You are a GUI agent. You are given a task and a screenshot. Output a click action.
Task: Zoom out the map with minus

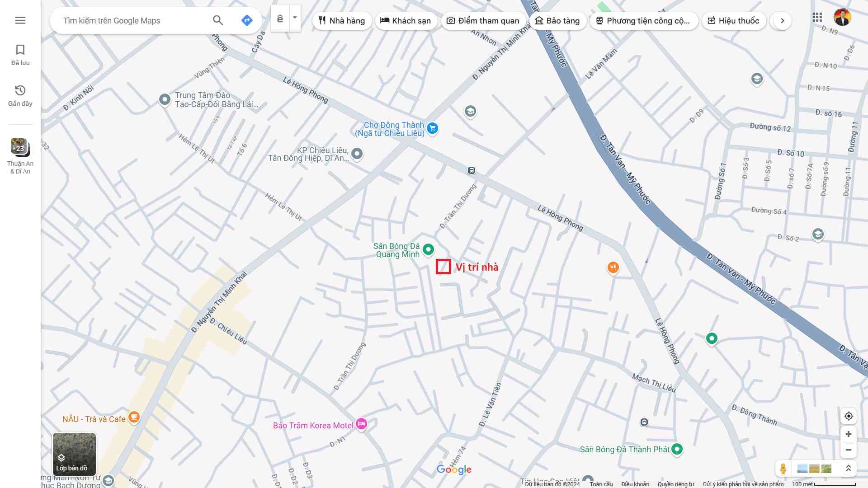click(x=849, y=450)
